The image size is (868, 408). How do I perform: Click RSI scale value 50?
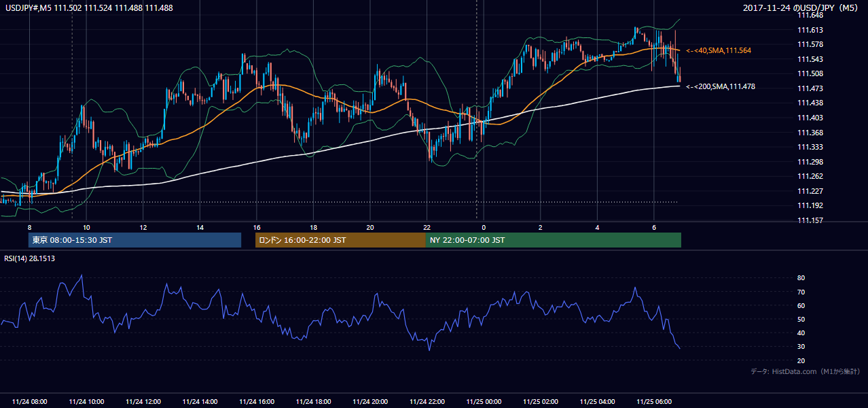801,319
